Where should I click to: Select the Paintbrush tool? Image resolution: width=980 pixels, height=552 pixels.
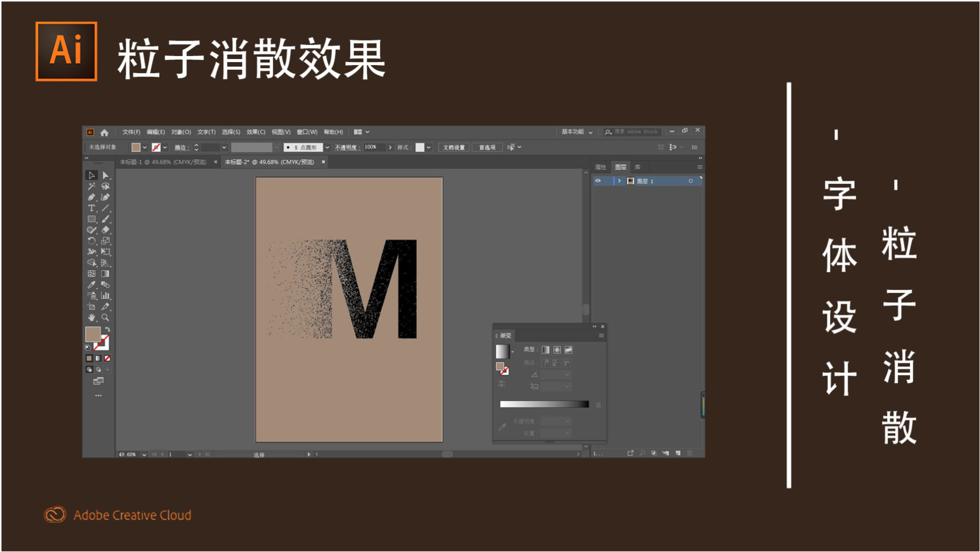click(x=106, y=219)
